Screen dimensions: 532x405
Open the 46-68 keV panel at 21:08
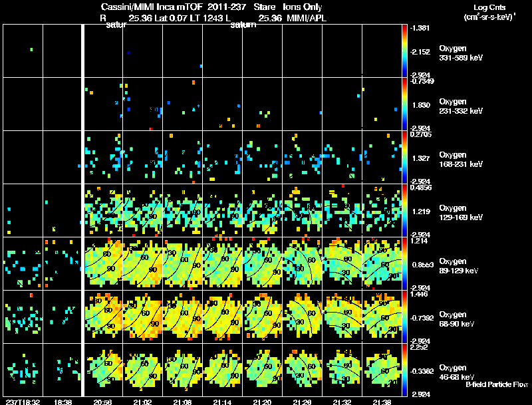pyautogui.click(x=182, y=370)
